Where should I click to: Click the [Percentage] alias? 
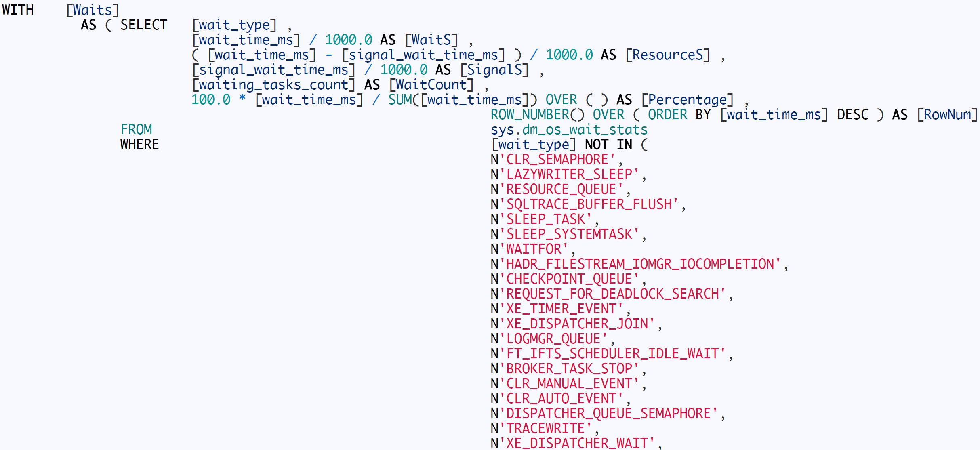point(687,100)
